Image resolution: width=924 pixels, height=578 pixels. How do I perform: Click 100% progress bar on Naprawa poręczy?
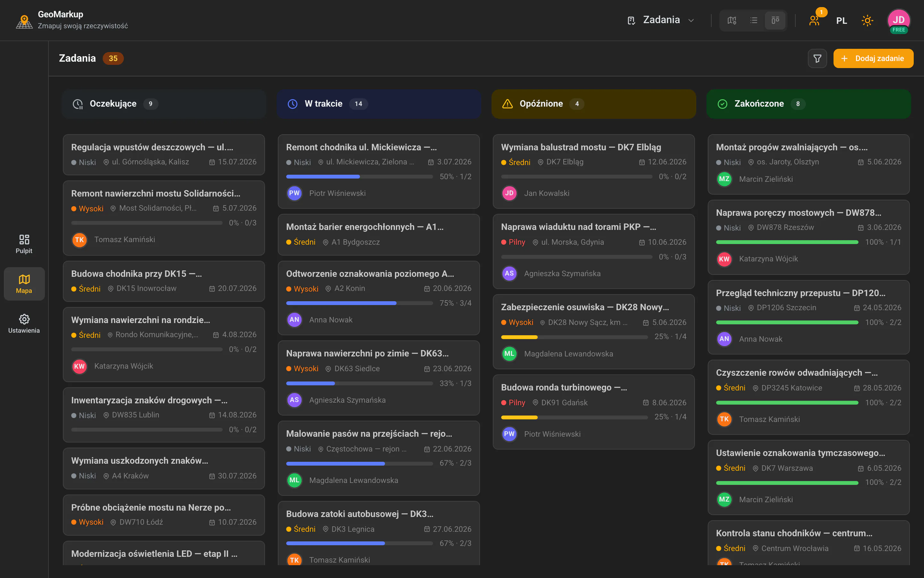tap(787, 242)
